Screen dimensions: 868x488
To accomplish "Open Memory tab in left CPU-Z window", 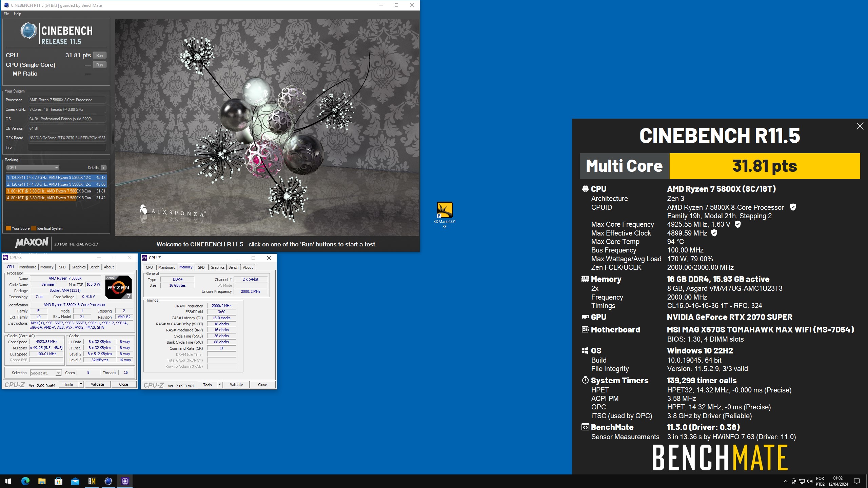I will click(x=47, y=267).
